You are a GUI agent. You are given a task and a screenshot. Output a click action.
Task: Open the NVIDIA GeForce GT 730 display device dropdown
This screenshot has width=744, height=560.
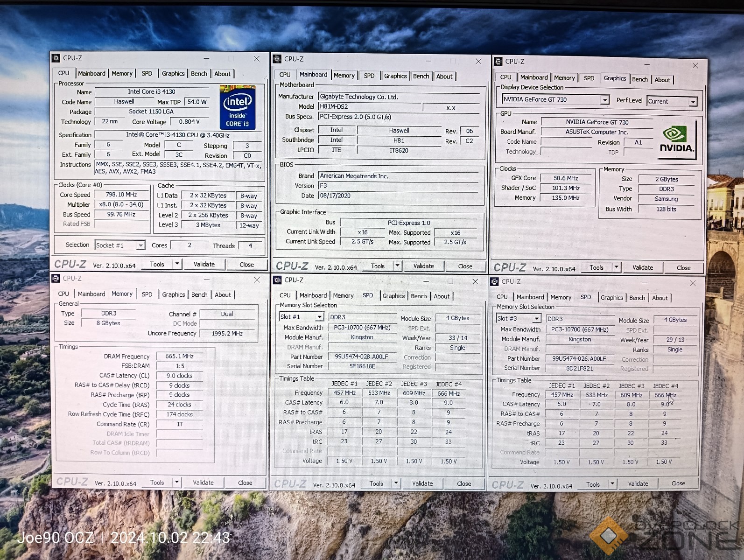(x=604, y=100)
